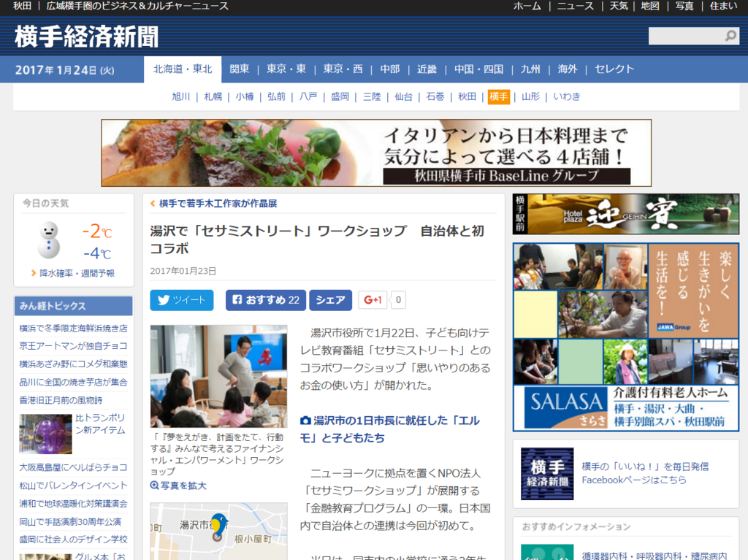The height and width of the screenshot is (560, 748).
Task: Open the 北海道・東北 region tab
Action: click(x=183, y=69)
